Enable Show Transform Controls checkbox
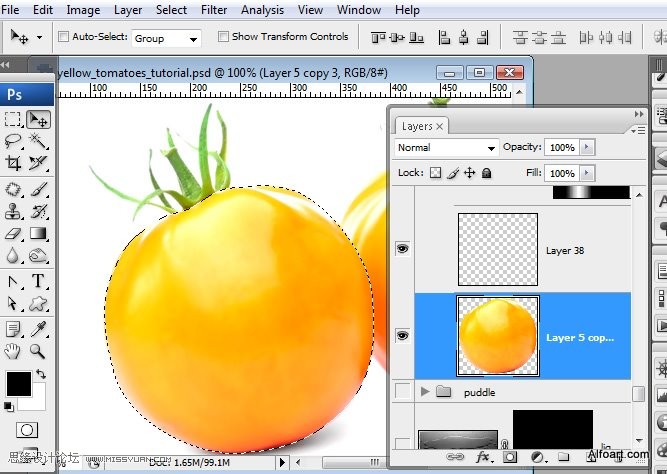Screen dimensions: 667x474 coord(223,37)
